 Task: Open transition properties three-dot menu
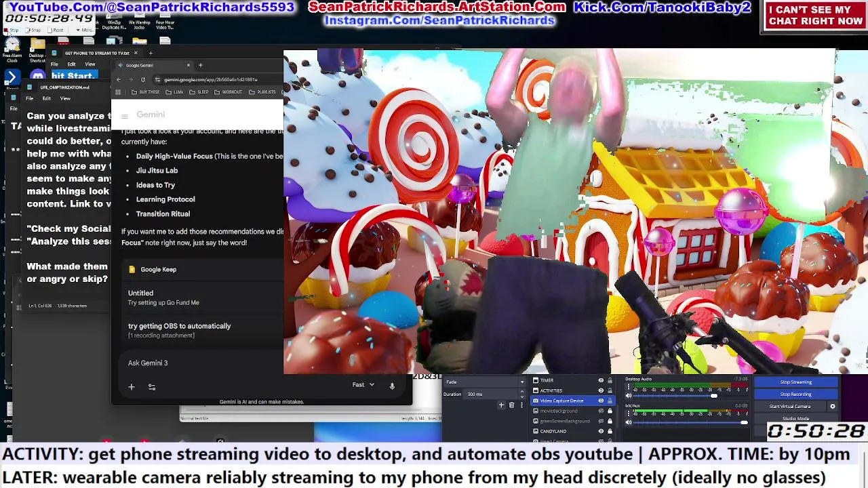point(521,405)
